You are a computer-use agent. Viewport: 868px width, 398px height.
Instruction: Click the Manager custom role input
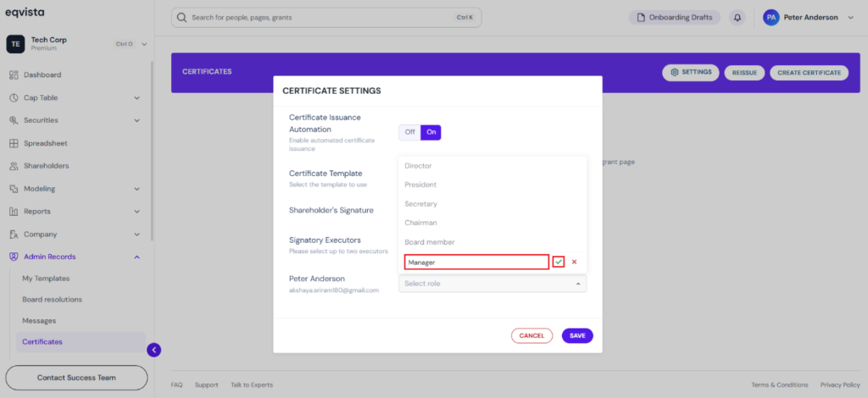coord(476,262)
